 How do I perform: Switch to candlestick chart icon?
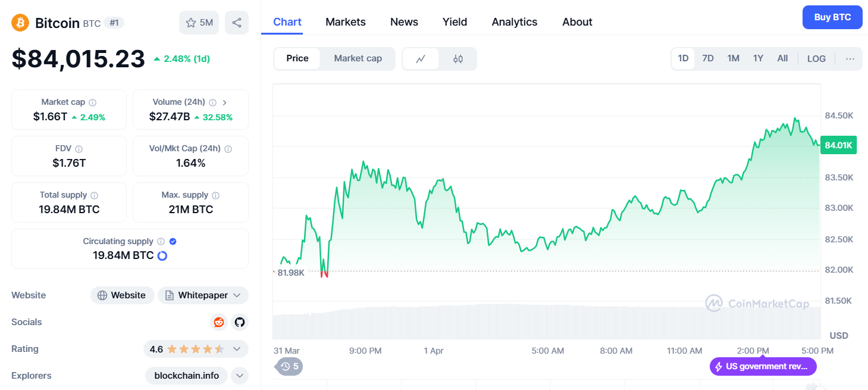(457, 58)
